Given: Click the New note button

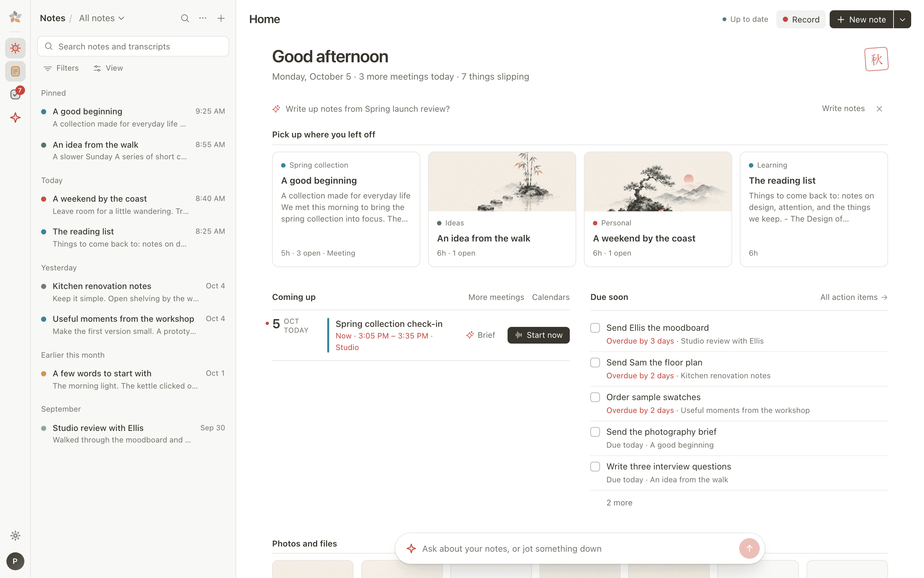Looking at the screenshot, I should click(861, 20).
